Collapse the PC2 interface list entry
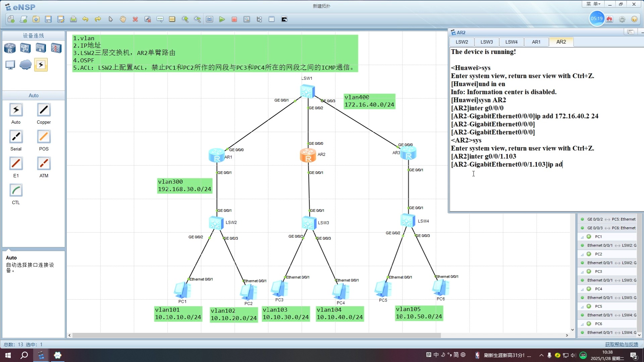 (x=582, y=254)
